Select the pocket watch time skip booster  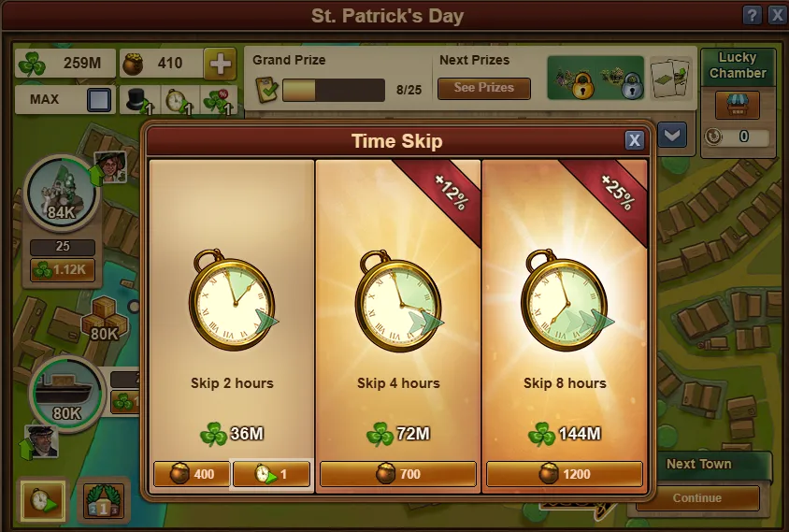[x=179, y=100]
